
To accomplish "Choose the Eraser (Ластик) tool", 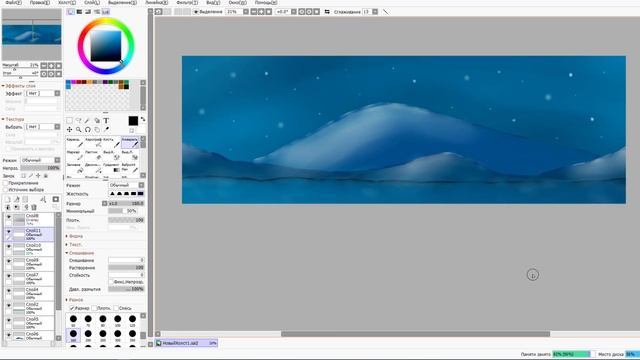I will click(93, 155).
